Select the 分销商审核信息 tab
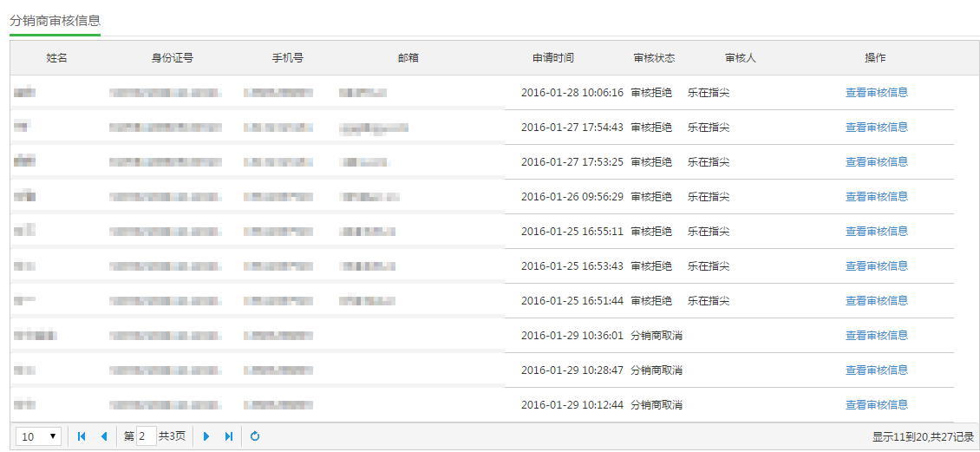This screenshot has height=452, width=980. (x=55, y=20)
